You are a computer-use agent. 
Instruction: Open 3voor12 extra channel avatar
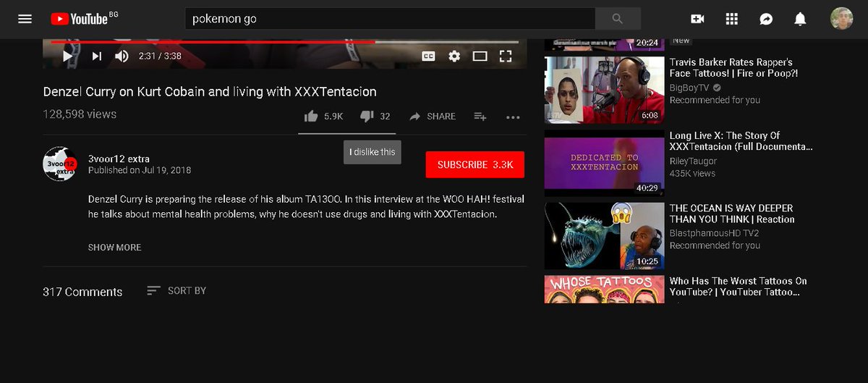60,164
